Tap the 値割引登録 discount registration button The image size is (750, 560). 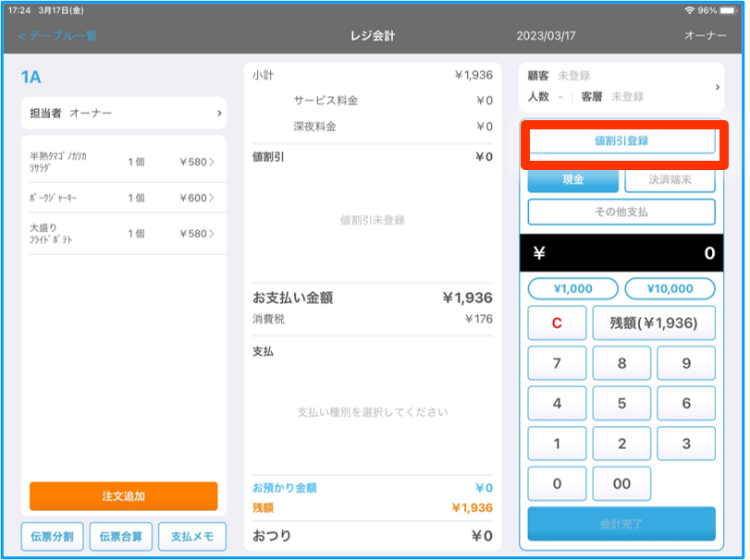(621, 141)
